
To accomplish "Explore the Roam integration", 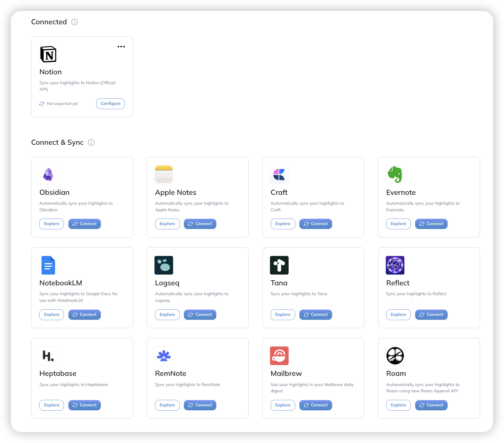I will click(x=398, y=405).
